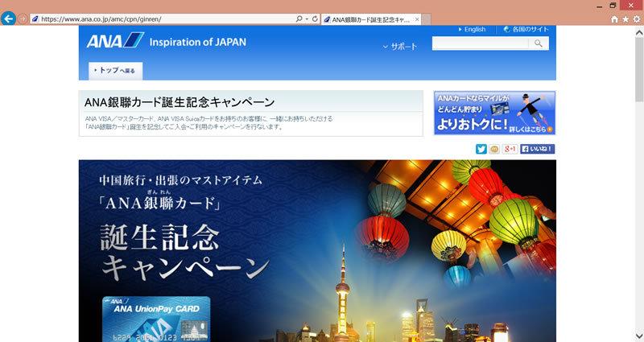Click the site search input field
The image size is (644, 342).
[480, 43]
